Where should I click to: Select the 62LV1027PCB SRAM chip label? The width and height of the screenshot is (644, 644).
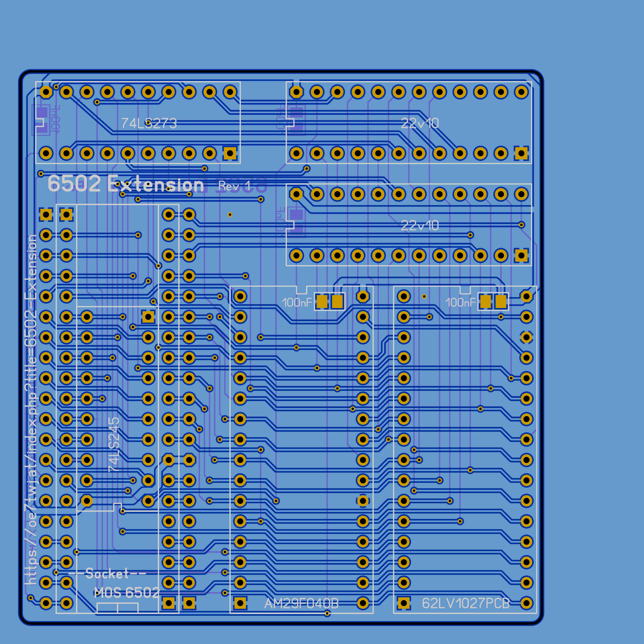465,603
